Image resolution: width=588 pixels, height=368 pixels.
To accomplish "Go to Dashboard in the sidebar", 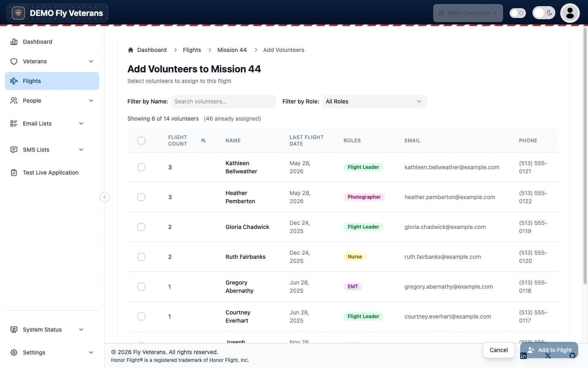I will (52, 42).
